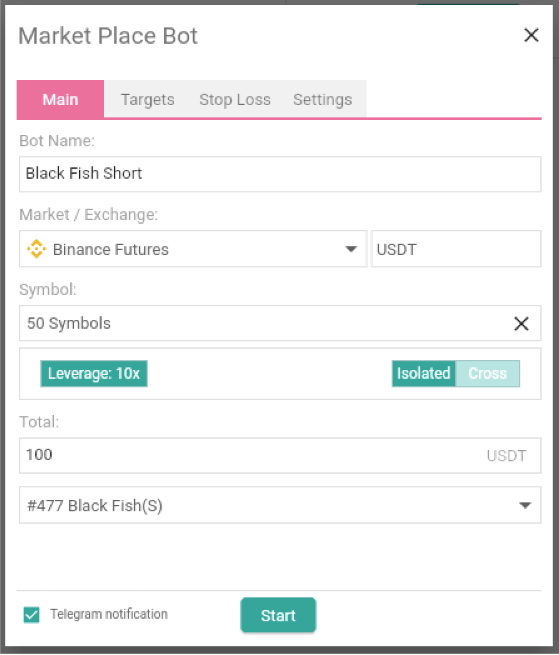
Task: Click the arrow on the Black Fish(S) selector
Action: [525, 505]
